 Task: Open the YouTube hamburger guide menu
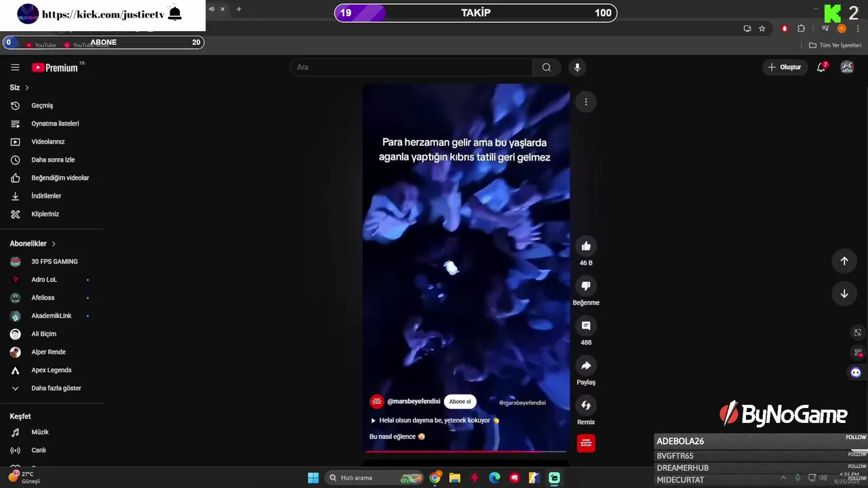point(15,67)
